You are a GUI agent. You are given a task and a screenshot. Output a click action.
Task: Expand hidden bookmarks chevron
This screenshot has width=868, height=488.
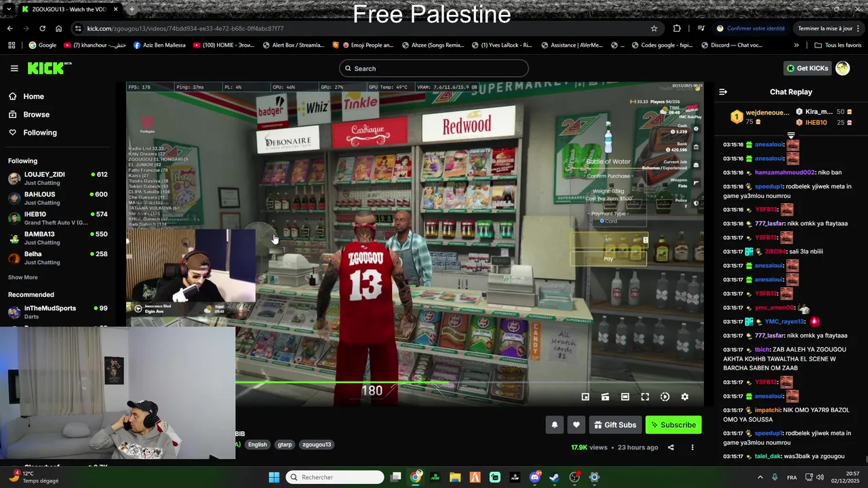click(796, 45)
